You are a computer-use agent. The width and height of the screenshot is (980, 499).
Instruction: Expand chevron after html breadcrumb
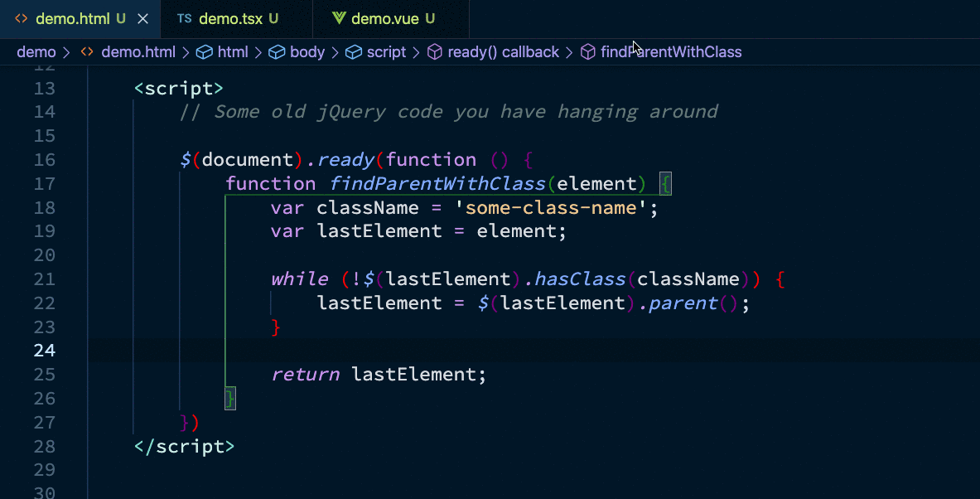click(258, 52)
